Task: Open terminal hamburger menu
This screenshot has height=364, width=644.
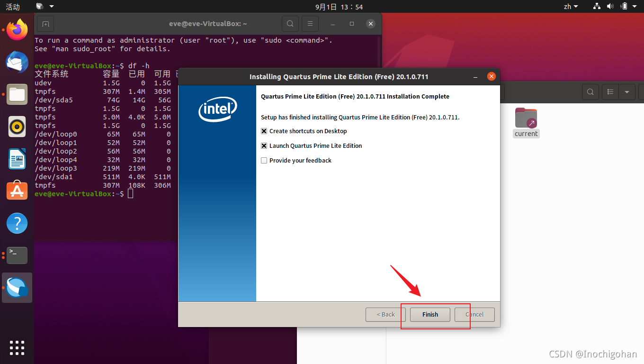Action: (310, 24)
